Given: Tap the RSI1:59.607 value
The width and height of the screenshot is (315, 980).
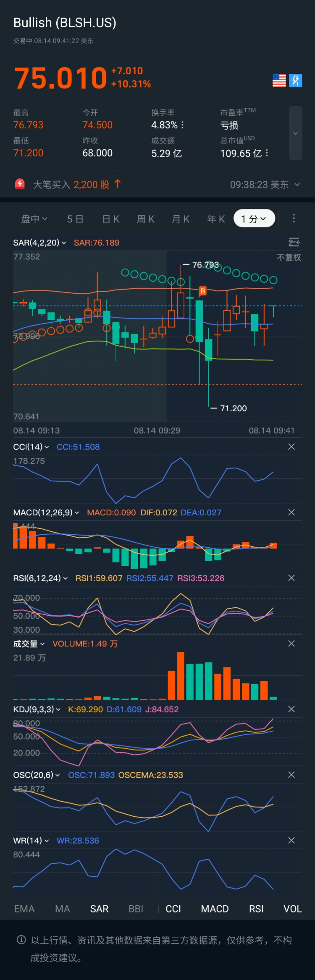Looking at the screenshot, I should [x=99, y=578].
